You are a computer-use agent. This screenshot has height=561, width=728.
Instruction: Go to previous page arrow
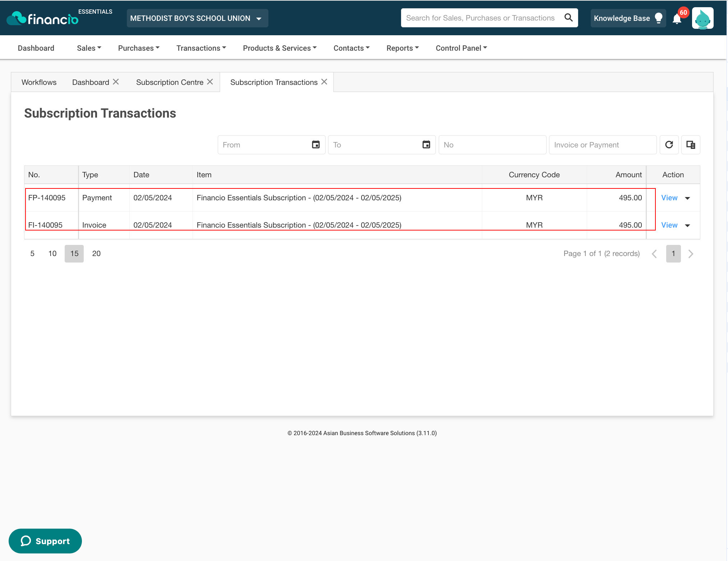pyautogui.click(x=654, y=254)
